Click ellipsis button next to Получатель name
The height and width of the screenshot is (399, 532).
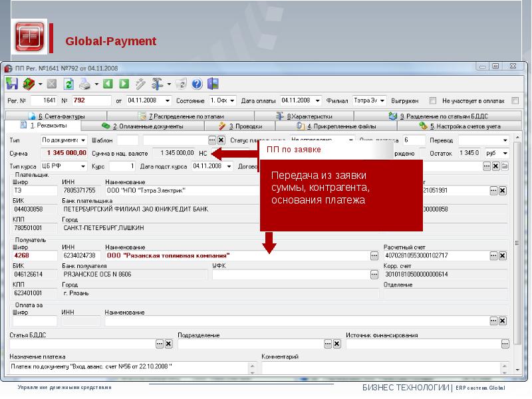tap(374, 255)
